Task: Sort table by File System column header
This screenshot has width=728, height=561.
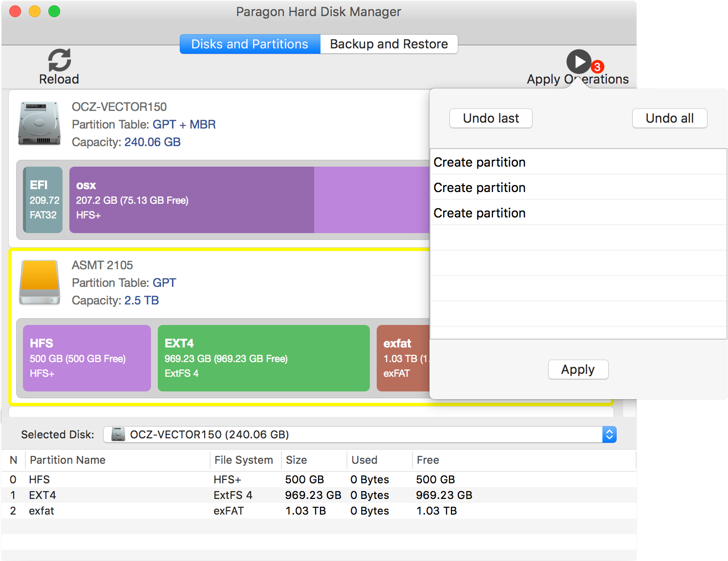Action: coord(244,460)
